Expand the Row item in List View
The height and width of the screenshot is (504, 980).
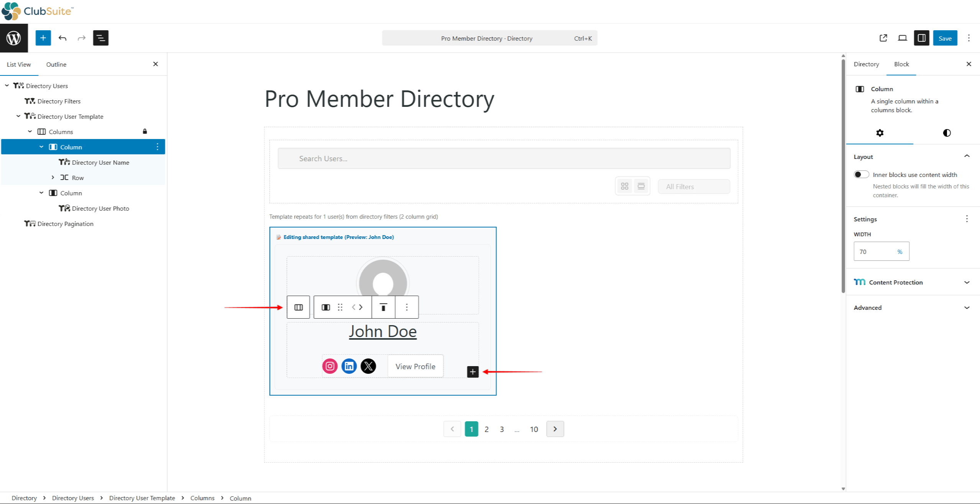[x=53, y=177]
